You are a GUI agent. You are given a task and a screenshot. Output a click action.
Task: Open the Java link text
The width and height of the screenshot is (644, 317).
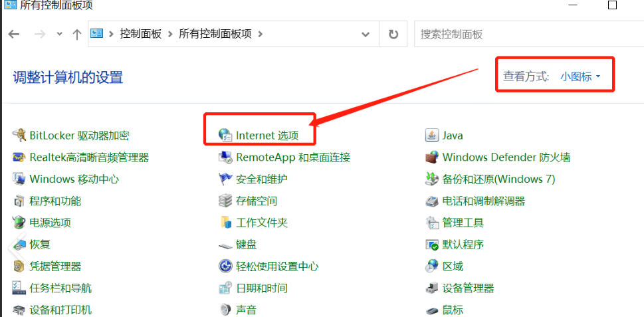coord(453,136)
